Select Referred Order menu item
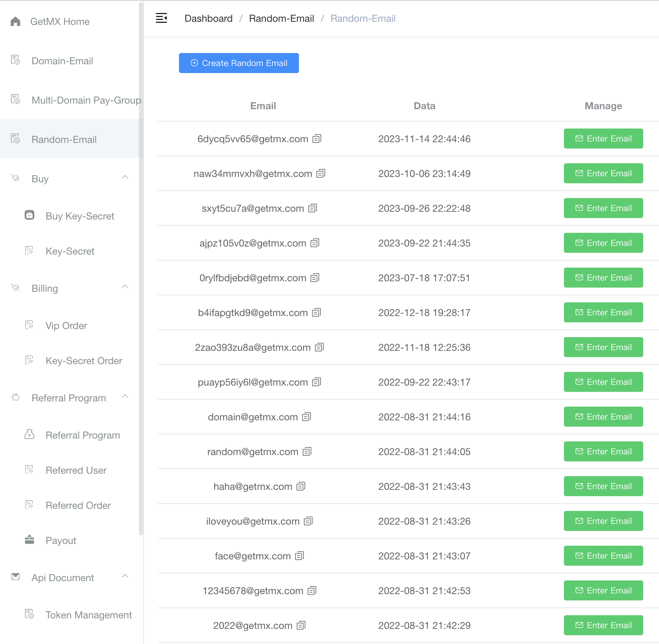Viewport: 659px width, 644px height. pos(72,505)
